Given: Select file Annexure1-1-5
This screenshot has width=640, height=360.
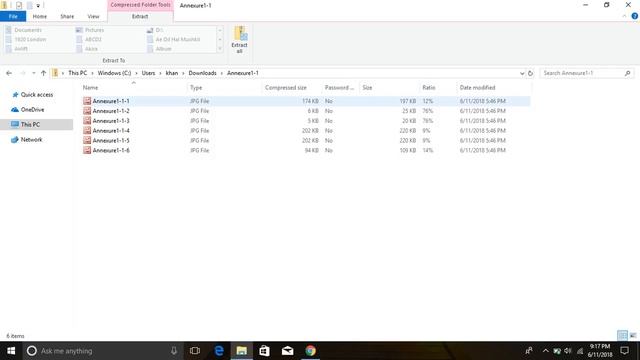Looking at the screenshot, I should (x=111, y=140).
